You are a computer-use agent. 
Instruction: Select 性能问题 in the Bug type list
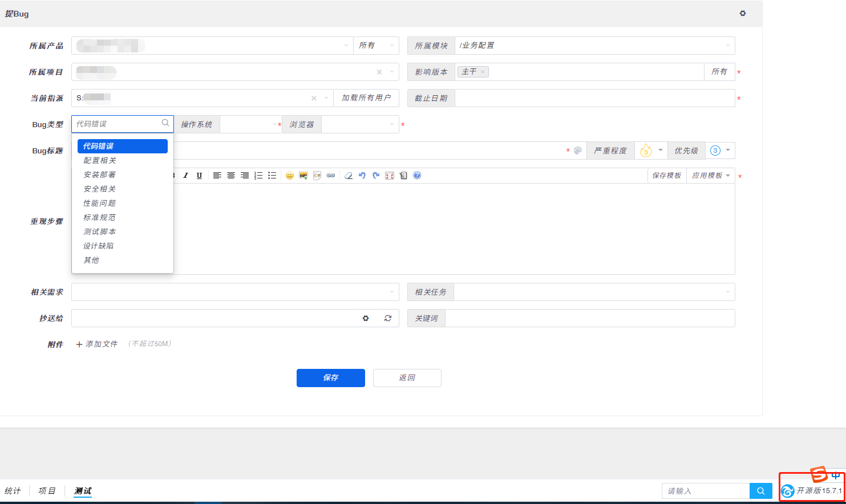coord(123,203)
